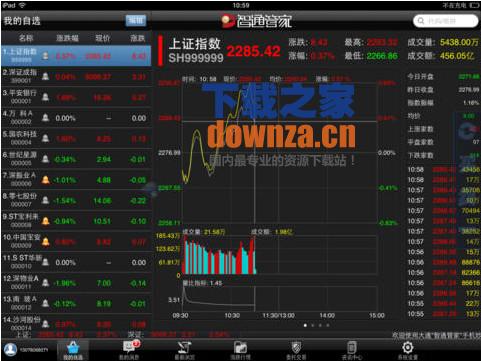The height and width of the screenshot is (361, 481).
Task: Click the bell icon for 13.南玻A
Action: click(46, 304)
